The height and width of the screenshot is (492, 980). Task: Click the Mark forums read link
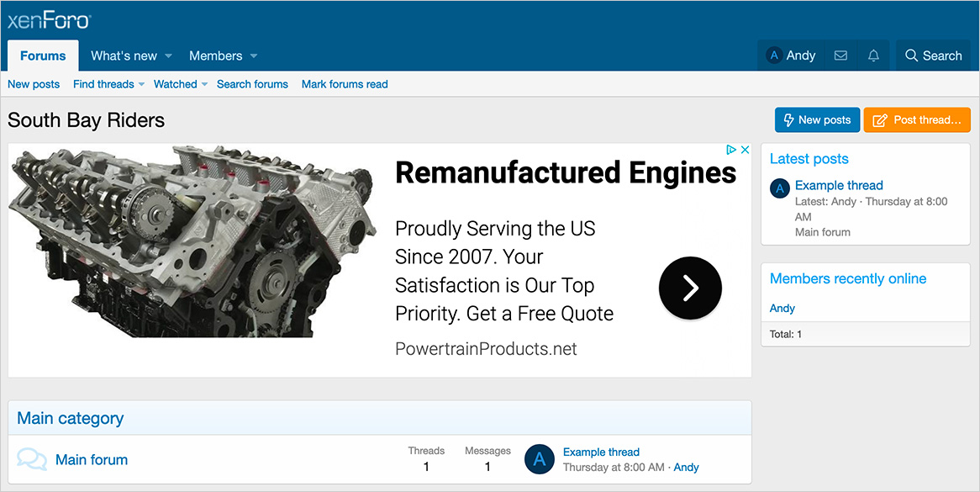(345, 84)
